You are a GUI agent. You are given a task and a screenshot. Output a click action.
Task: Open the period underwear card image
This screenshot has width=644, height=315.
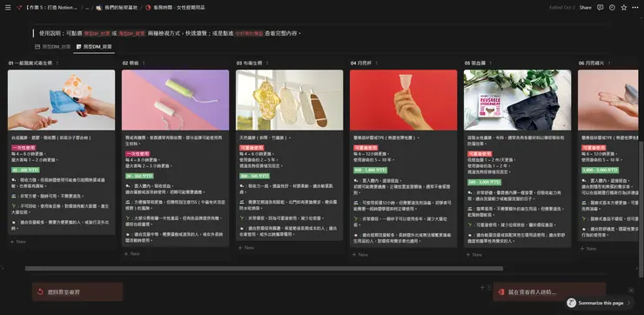(518, 100)
